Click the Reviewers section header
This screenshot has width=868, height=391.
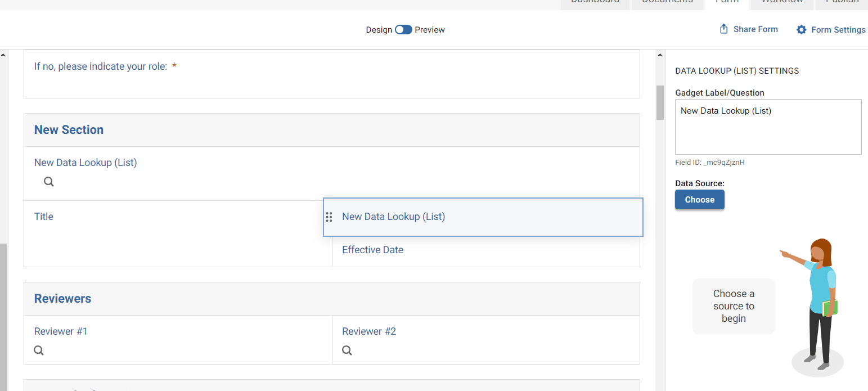pyautogui.click(x=62, y=298)
